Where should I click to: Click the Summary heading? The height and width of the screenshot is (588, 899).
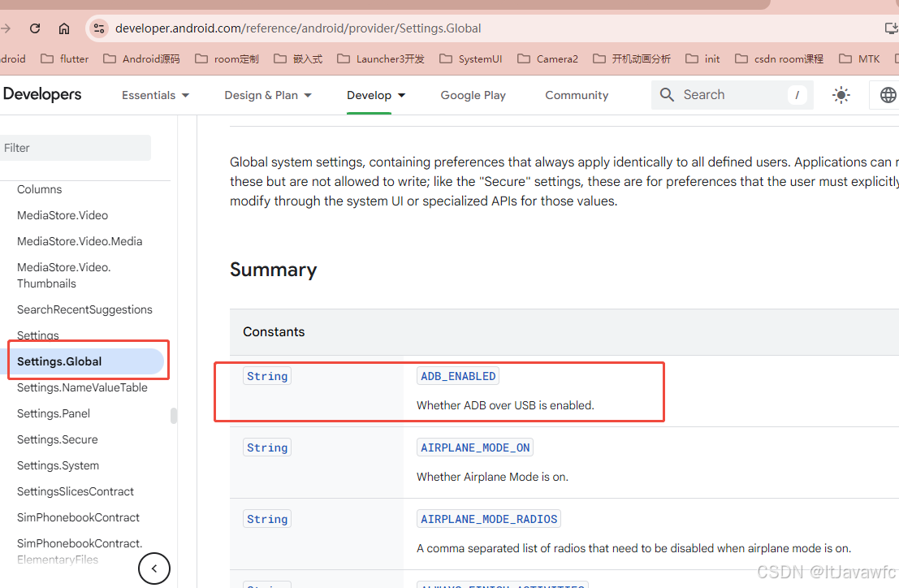coord(274,270)
